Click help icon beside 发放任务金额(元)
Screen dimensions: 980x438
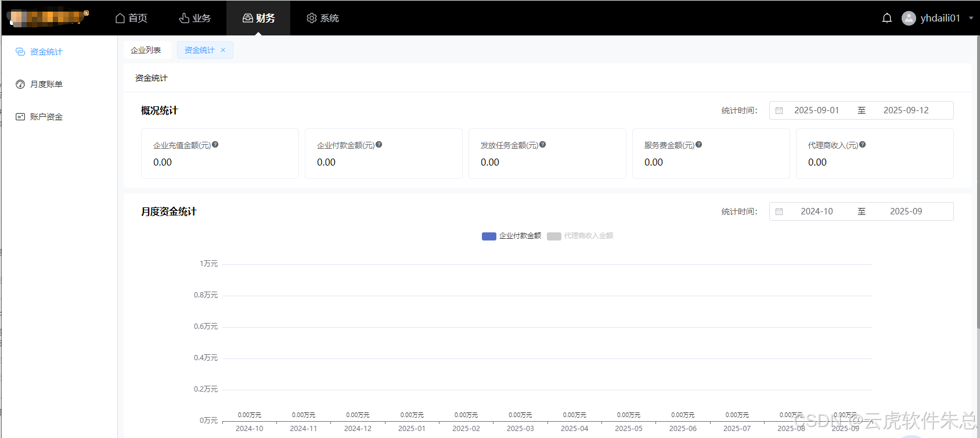tap(543, 145)
